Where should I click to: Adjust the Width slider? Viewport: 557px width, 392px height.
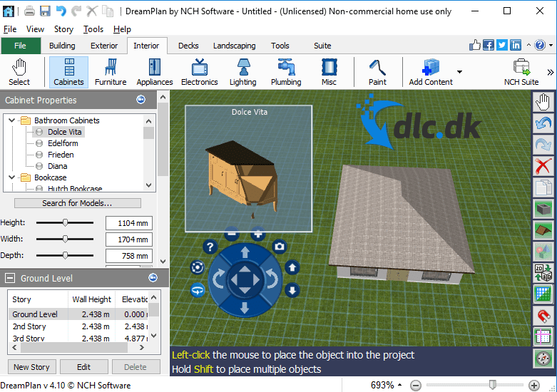(65, 239)
